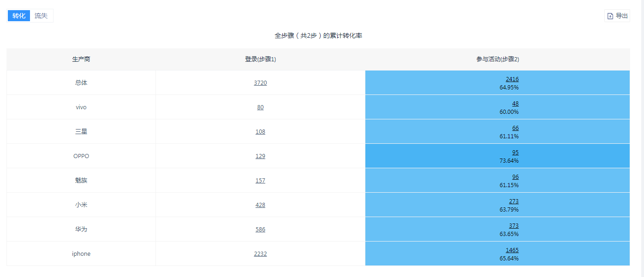Open the OPPO participation count 95
This screenshot has width=644, height=277.
click(515, 153)
